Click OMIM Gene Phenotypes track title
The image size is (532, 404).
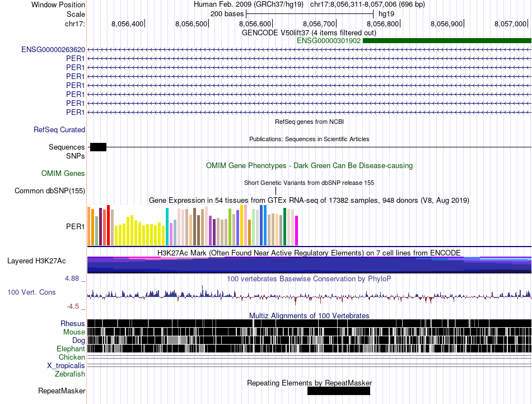[x=309, y=166]
